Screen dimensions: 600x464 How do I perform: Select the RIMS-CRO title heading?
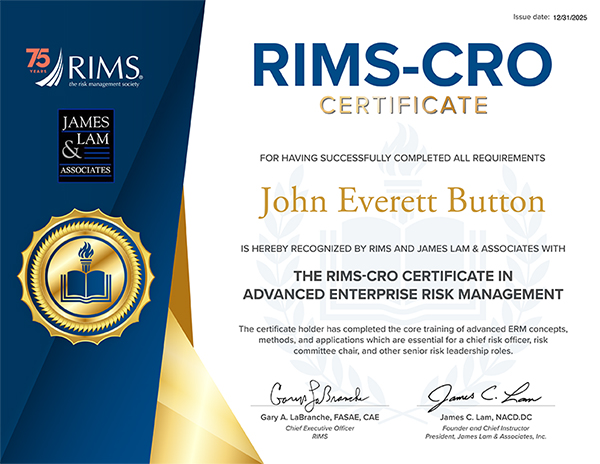pos(403,65)
